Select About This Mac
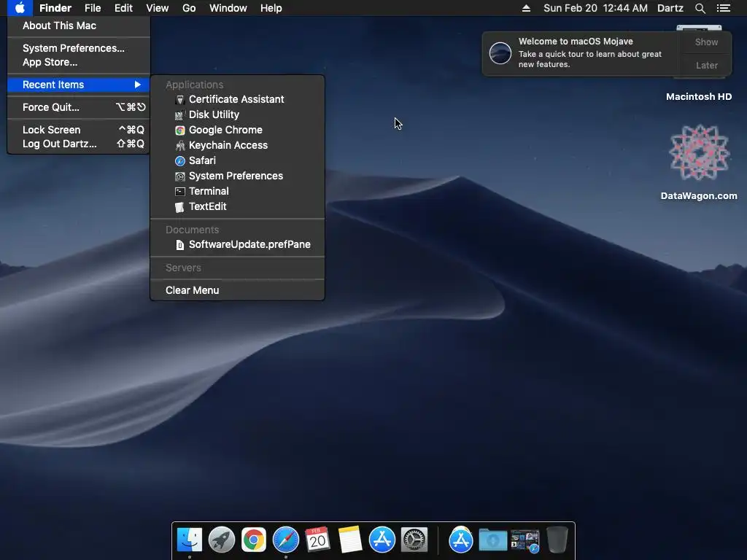The image size is (747, 560). [79, 26]
